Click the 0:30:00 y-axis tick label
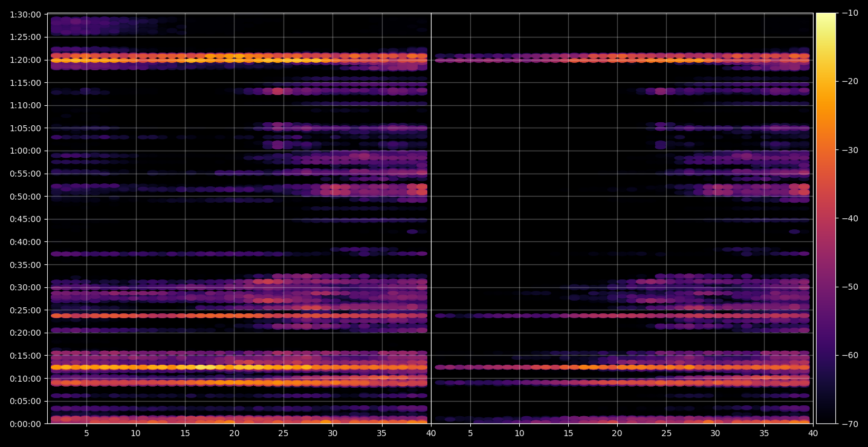 pyautogui.click(x=25, y=287)
